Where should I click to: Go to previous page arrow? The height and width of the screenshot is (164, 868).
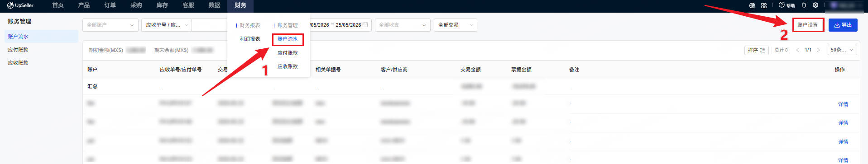click(797, 50)
